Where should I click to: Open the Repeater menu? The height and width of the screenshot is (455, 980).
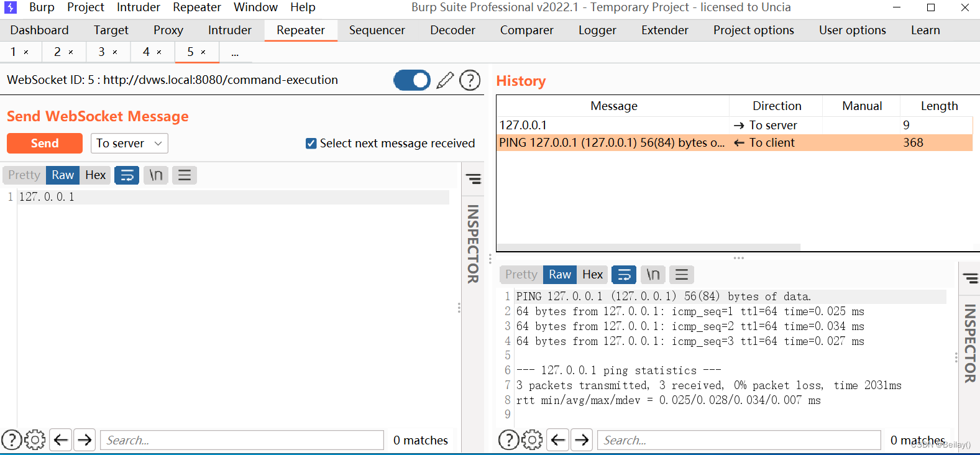pyautogui.click(x=197, y=7)
